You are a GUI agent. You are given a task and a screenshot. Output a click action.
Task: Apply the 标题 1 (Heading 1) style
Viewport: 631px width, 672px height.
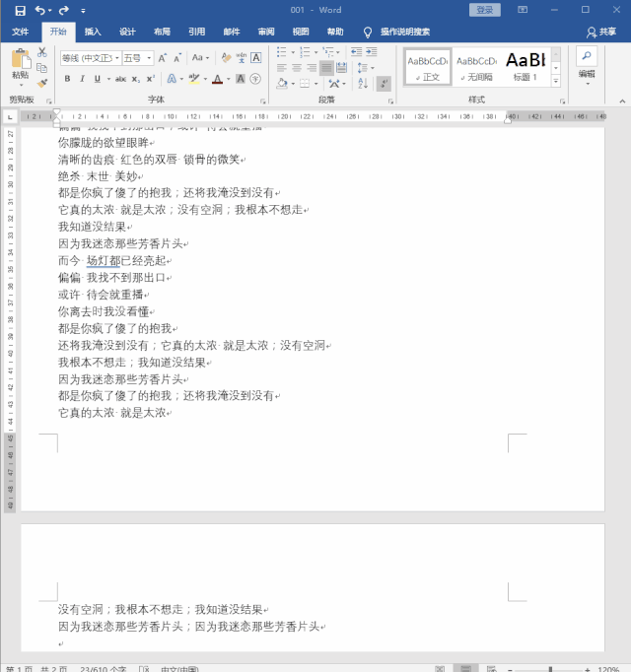526,68
